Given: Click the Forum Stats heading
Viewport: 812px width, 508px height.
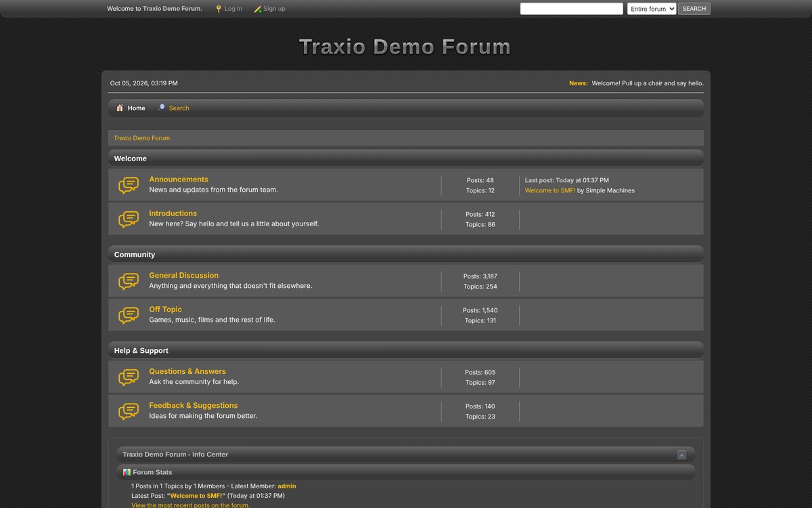Looking at the screenshot, I should coord(152,472).
